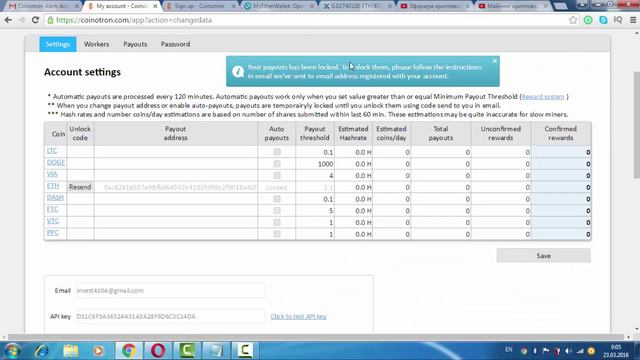
Task: Open the VTC coin link
Action: tap(53, 221)
